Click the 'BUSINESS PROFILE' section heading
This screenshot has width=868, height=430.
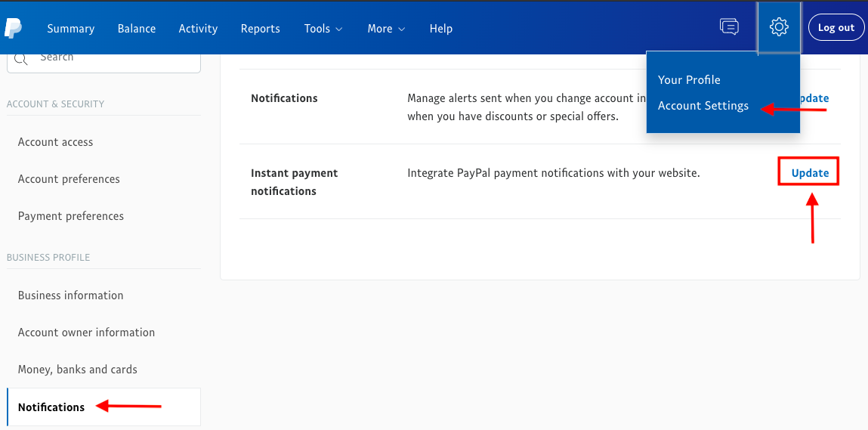click(x=48, y=258)
